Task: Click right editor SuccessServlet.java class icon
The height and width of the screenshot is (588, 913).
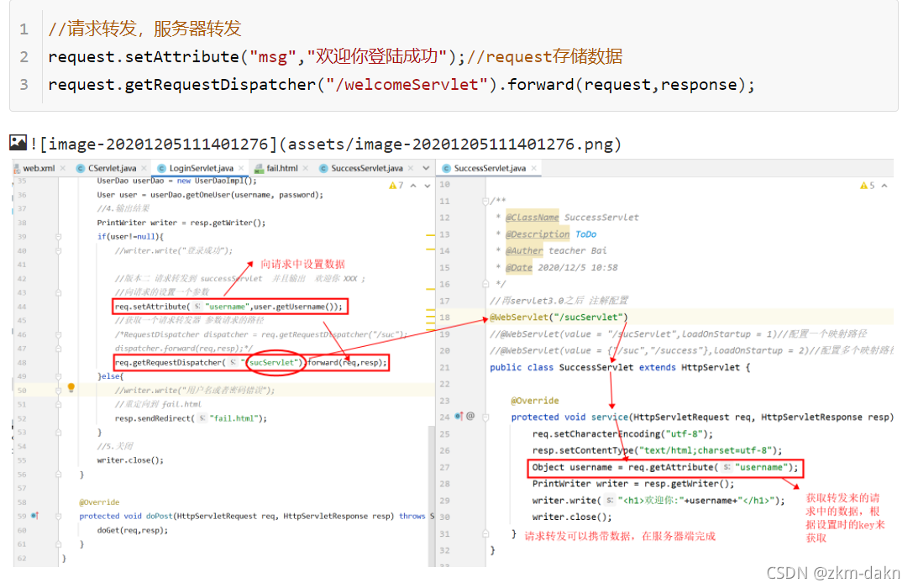Action: (x=447, y=168)
